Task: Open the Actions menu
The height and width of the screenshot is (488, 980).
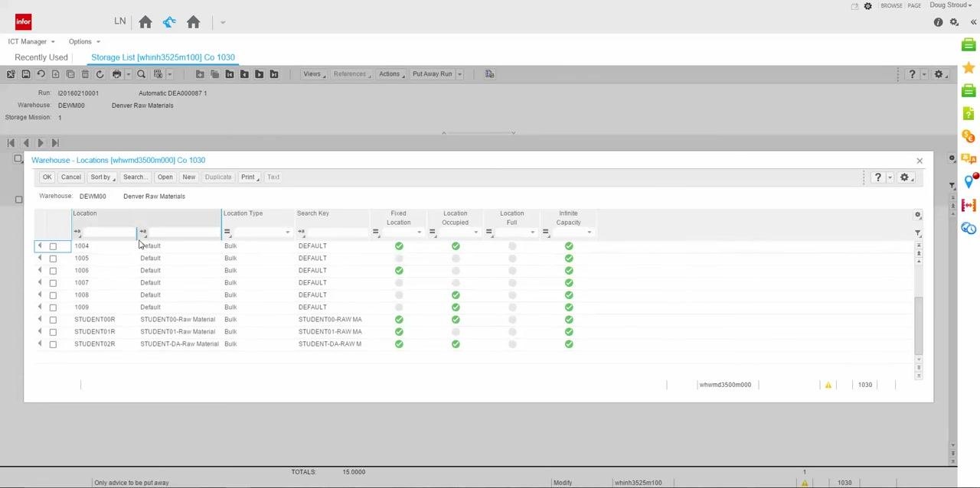Action: point(391,74)
